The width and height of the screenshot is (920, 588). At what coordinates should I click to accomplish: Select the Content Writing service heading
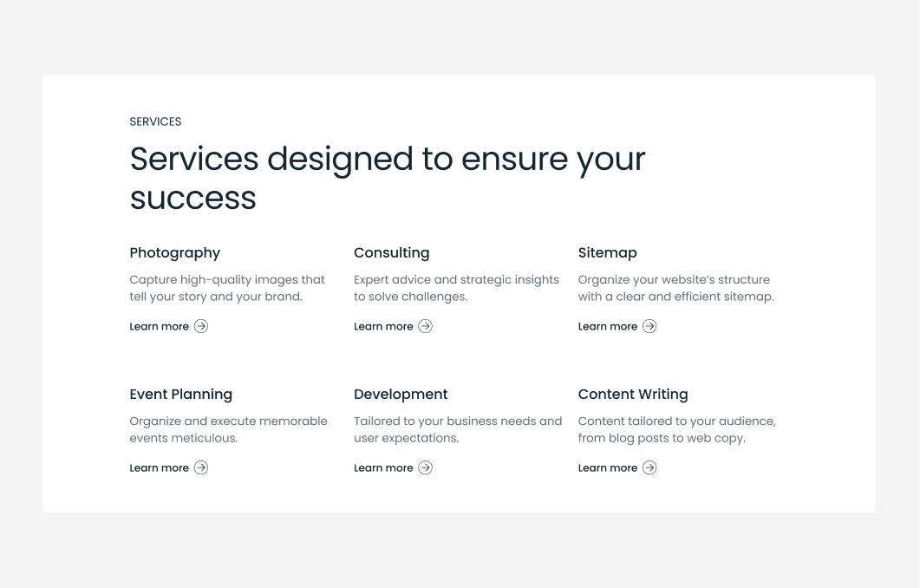[632, 394]
